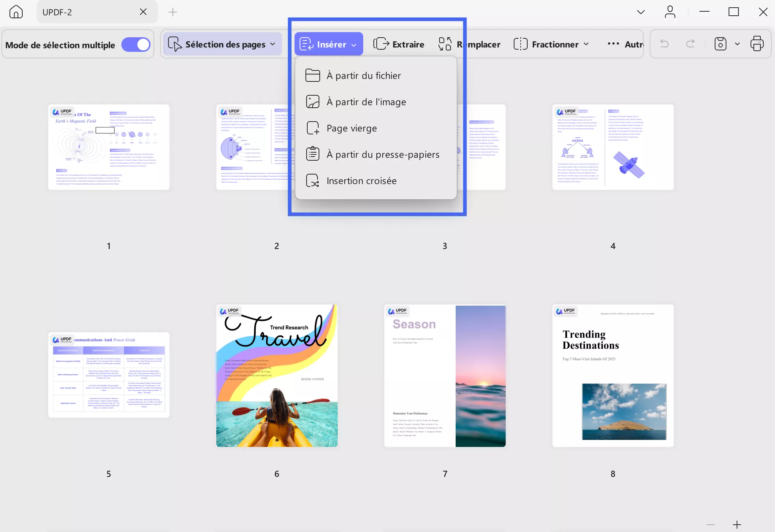Click the home icon
Viewport: 775px width, 532px height.
pyautogui.click(x=16, y=12)
